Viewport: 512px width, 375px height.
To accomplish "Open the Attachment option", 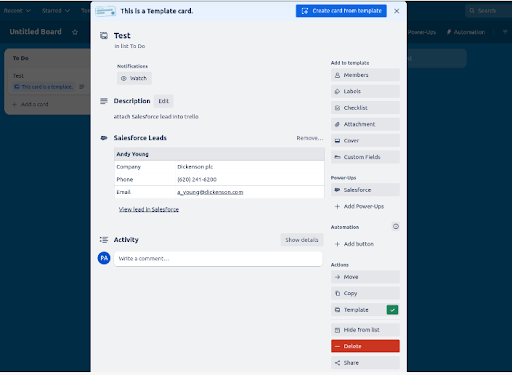I will [x=365, y=124].
